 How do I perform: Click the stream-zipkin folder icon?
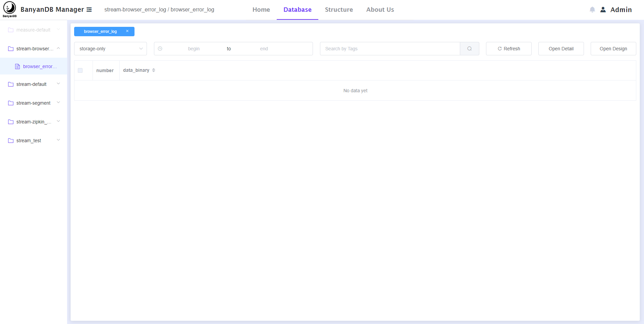click(x=11, y=122)
